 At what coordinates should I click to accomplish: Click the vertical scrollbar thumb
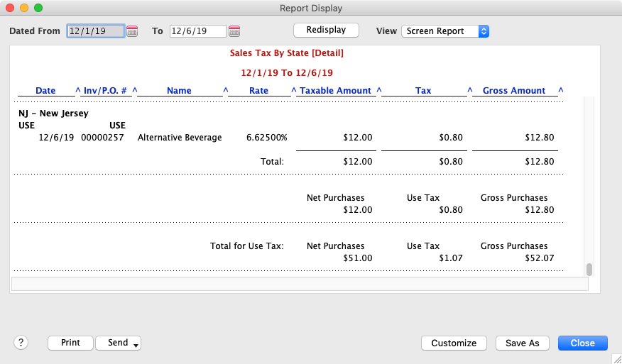tap(589, 270)
